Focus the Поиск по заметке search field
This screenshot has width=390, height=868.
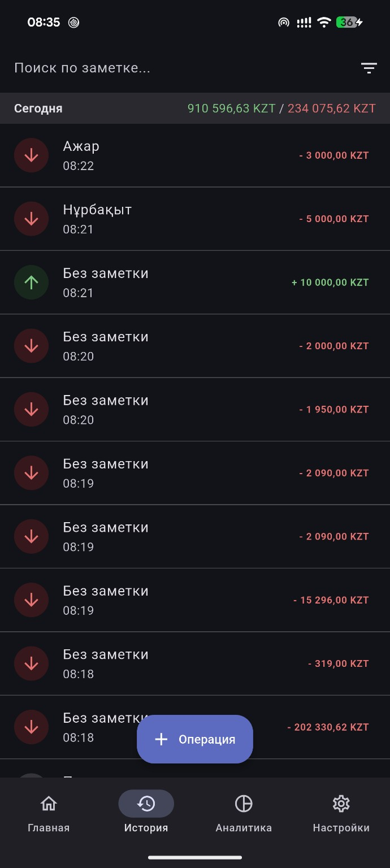[x=181, y=68]
